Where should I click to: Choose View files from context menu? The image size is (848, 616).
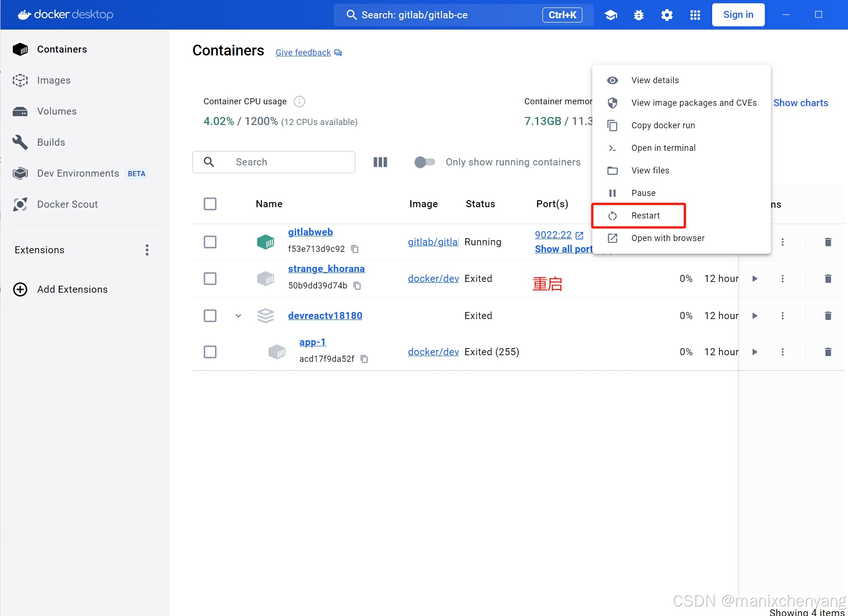[x=681, y=171]
